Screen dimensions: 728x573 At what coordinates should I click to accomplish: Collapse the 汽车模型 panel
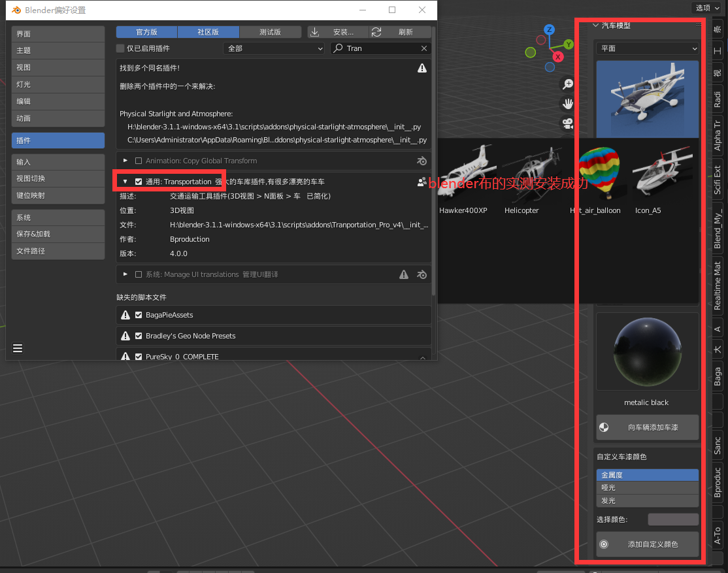pos(596,25)
